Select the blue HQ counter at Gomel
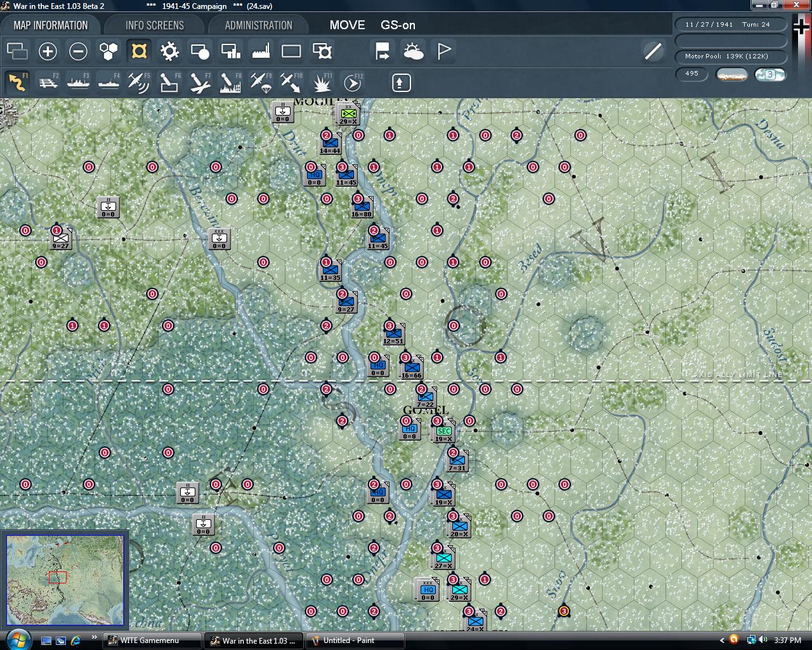Viewport: 812px width, 650px height. [409, 430]
